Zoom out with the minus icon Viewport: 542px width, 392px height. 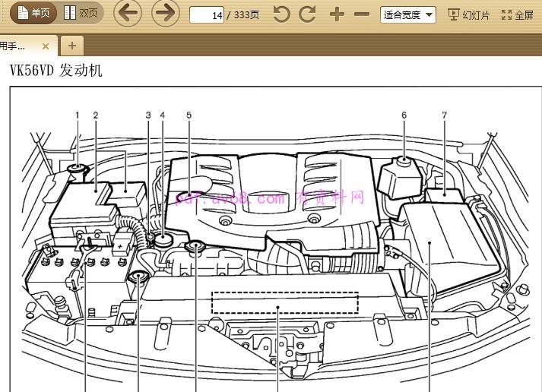(x=362, y=14)
